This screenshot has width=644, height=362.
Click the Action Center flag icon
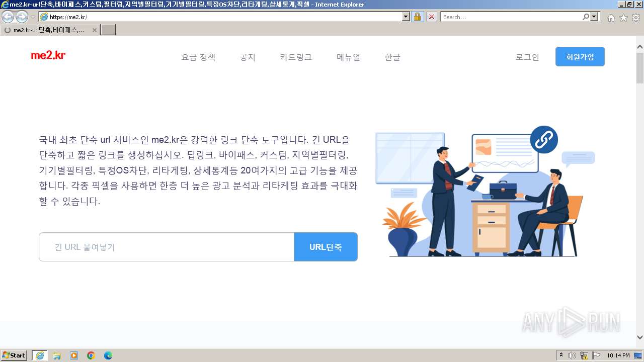click(596, 355)
